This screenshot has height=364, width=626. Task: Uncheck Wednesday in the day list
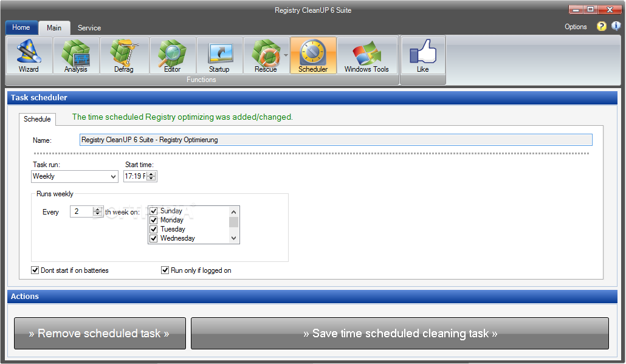coord(153,238)
